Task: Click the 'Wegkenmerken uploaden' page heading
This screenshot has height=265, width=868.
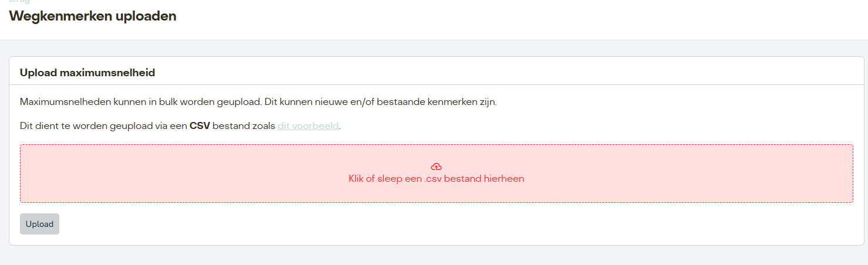Action: pos(93,16)
